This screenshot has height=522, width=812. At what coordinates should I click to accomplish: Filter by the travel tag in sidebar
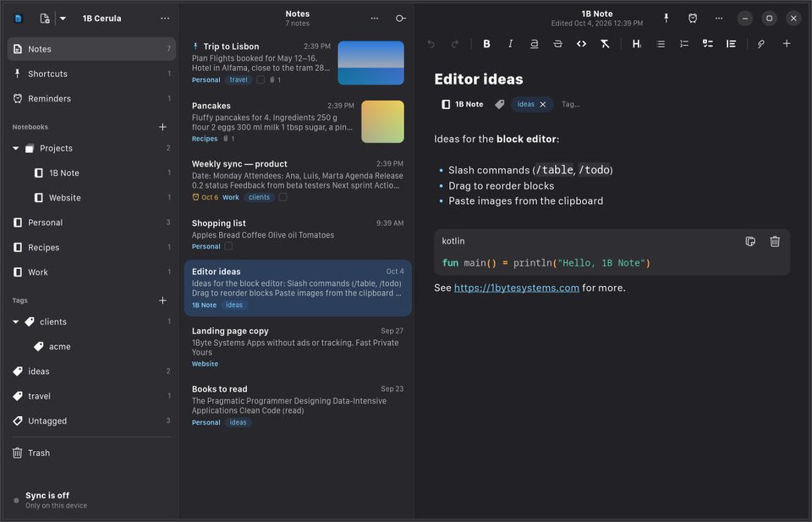(x=91, y=396)
